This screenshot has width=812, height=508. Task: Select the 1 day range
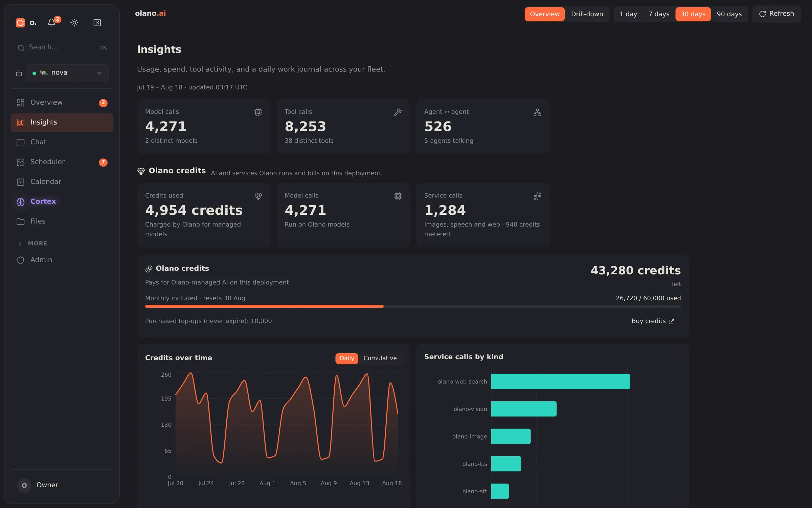(x=628, y=14)
